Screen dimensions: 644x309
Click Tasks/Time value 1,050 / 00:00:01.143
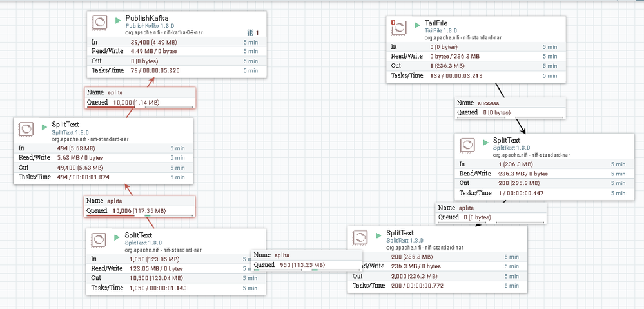point(158,288)
